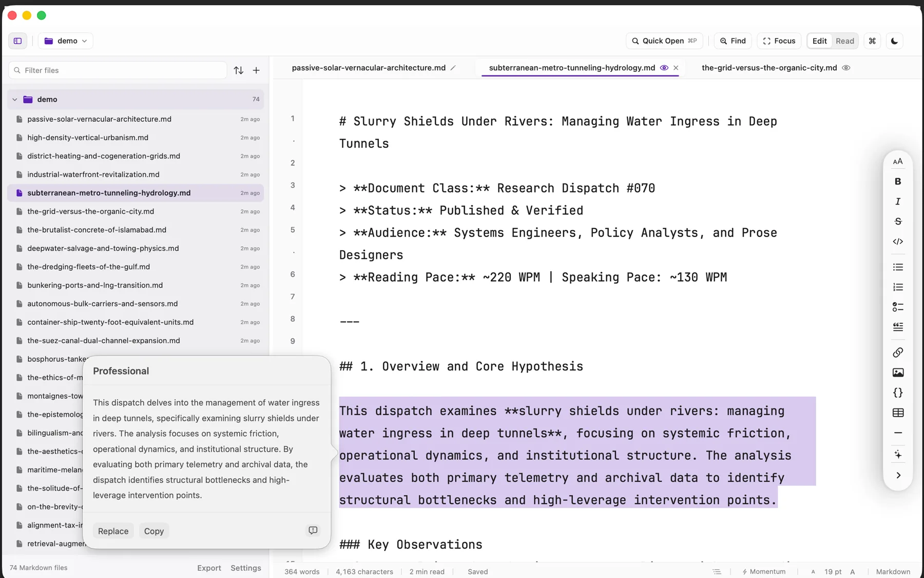Collapse format toolbar with chevron

(898, 475)
